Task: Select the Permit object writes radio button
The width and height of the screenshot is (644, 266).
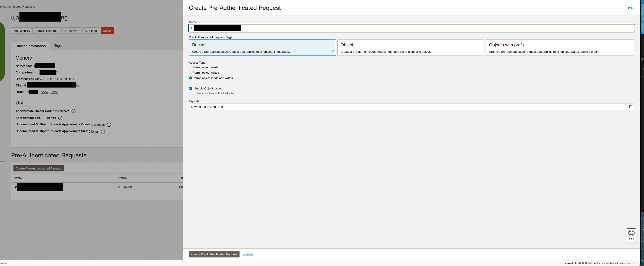Action: [190, 73]
